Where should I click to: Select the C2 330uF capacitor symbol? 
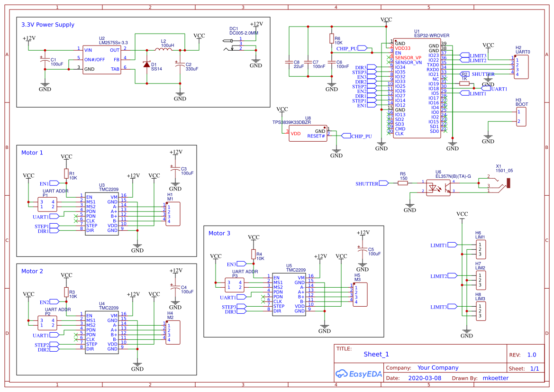pos(180,64)
